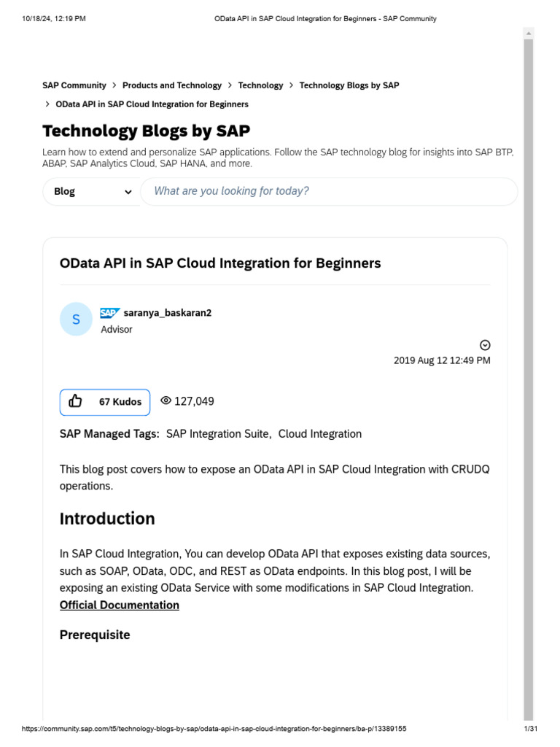This screenshot has height=747, width=560.
Task: Click the thumbs-up kudos icon
Action: tap(76, 401)
